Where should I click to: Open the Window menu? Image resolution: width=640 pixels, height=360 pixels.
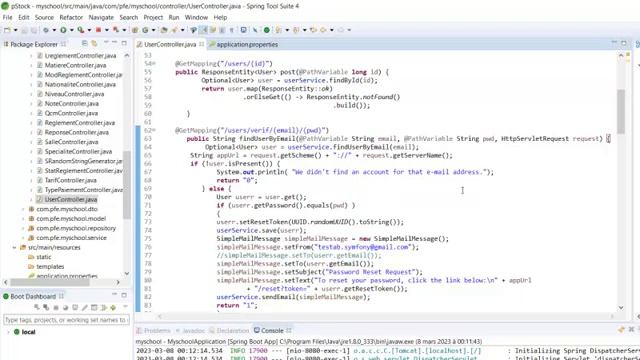coord(196,18)
